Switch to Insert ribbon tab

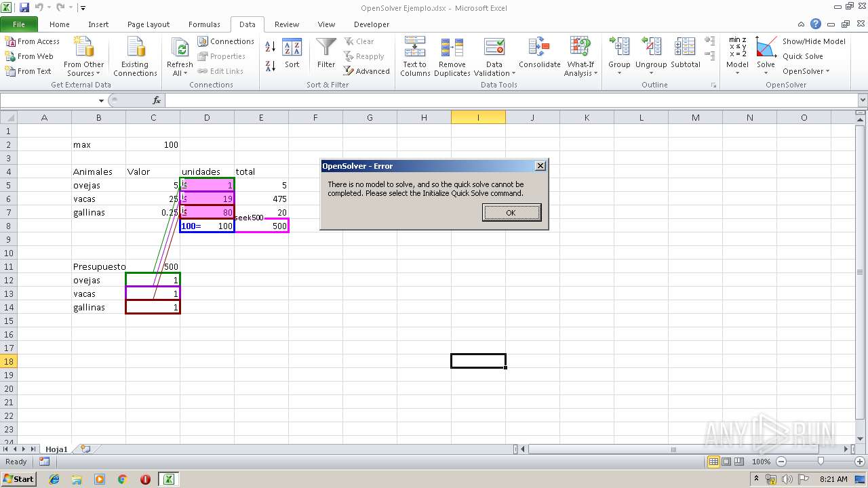tap(98, 24)
